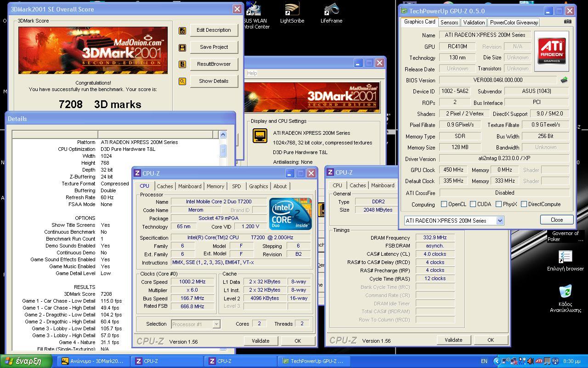The height and width of the screenshot is (368, 588).
Task: Click the Close button in GPU-Z
Action: [x=557, y=220]
